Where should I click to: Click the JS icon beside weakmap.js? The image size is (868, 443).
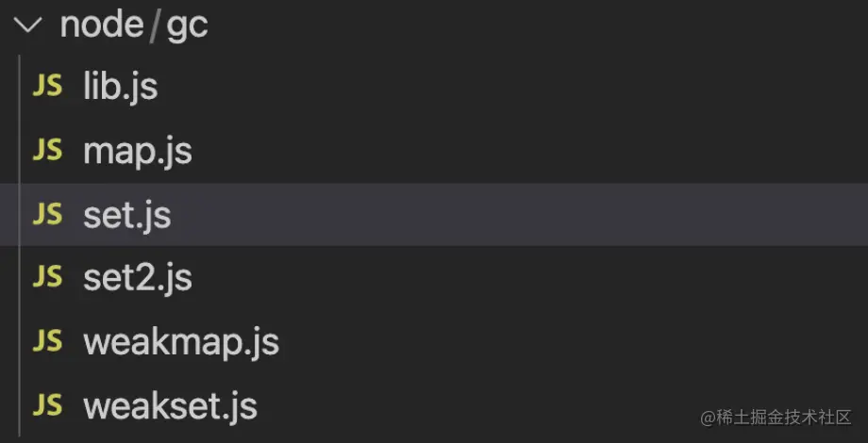(47, 342)
